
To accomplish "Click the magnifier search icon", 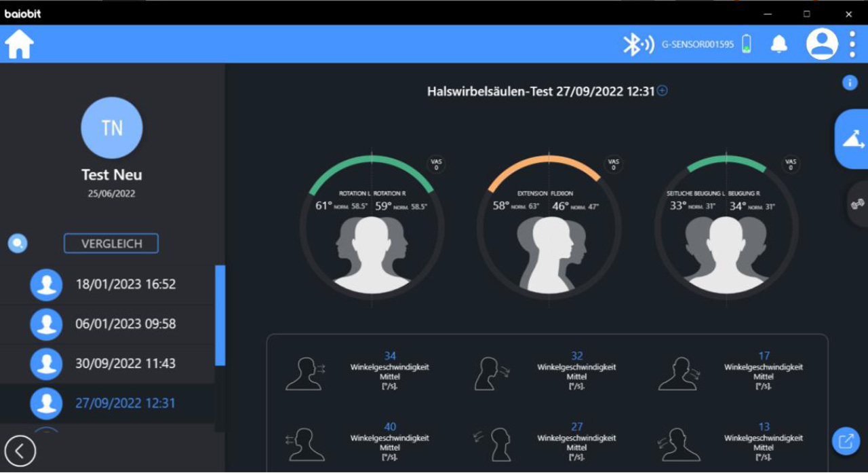I will [18, 243].
